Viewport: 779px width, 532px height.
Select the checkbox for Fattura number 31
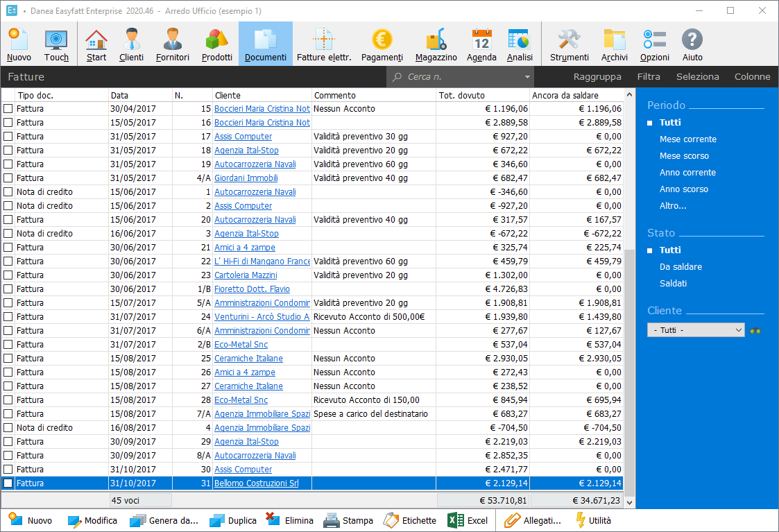[x=8, y=483]
